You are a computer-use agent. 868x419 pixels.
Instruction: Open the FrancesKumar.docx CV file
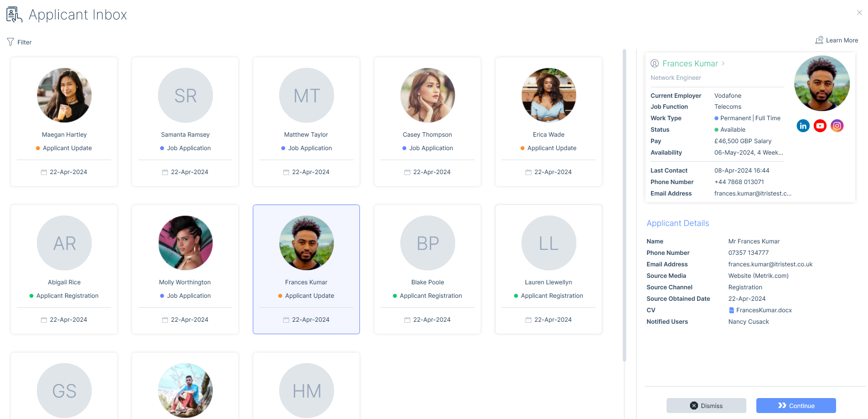tap(763, 310)
